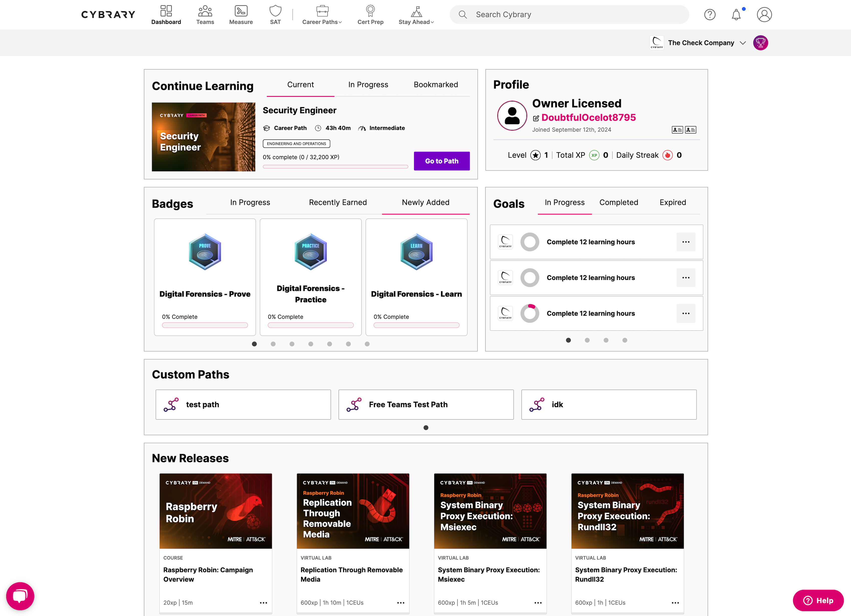851x616 pixels.
Task: Click the Total XP icon
Action: 594,155
